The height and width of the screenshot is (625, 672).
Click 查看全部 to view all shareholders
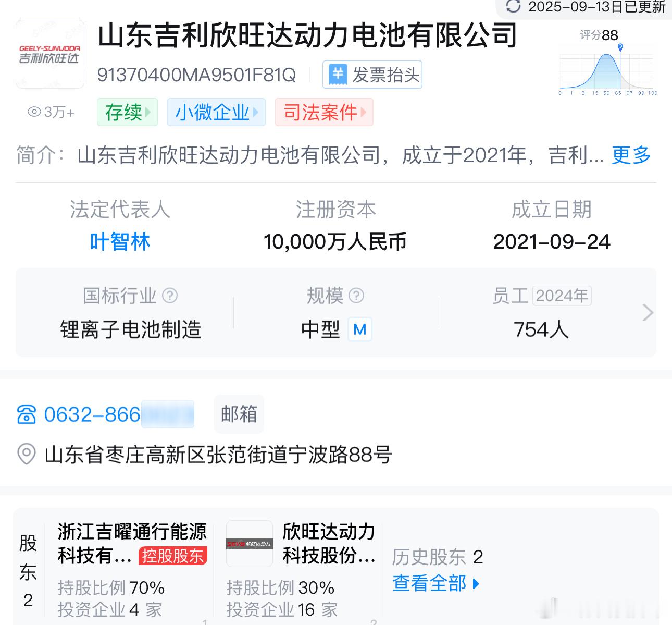(x=435, y=583)
